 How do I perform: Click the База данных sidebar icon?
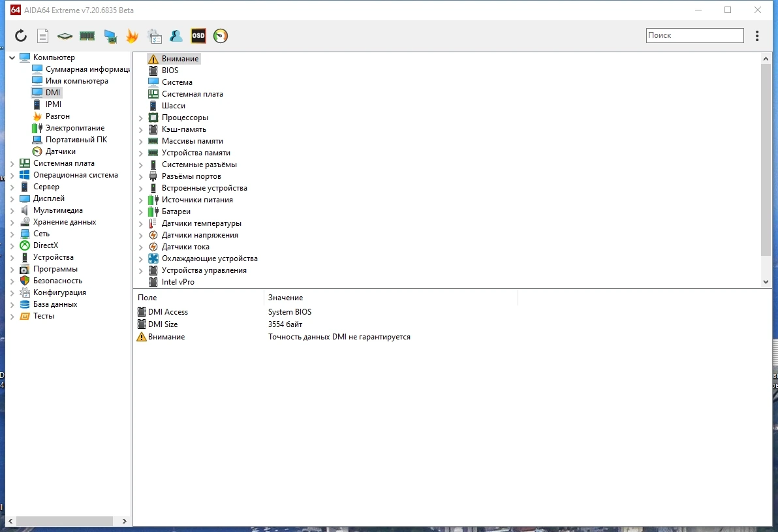point(25,304)
